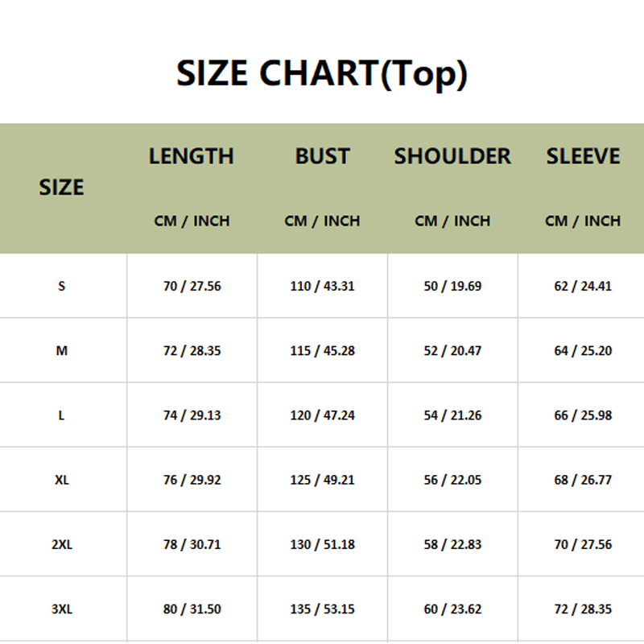Click the XL size row label
This screenshot has width=644, height=644.
pyautogui.click(x=61, y=480)
